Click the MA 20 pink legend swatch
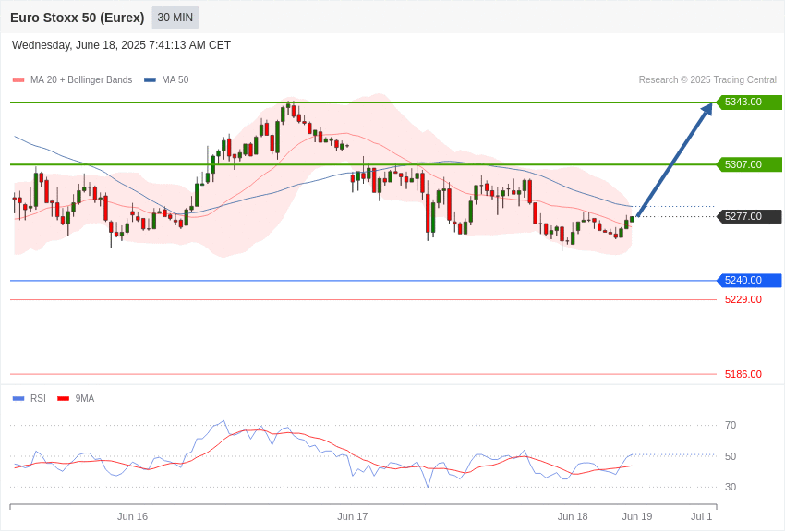This screenshot has width=785, height=532. click(18, 79)
